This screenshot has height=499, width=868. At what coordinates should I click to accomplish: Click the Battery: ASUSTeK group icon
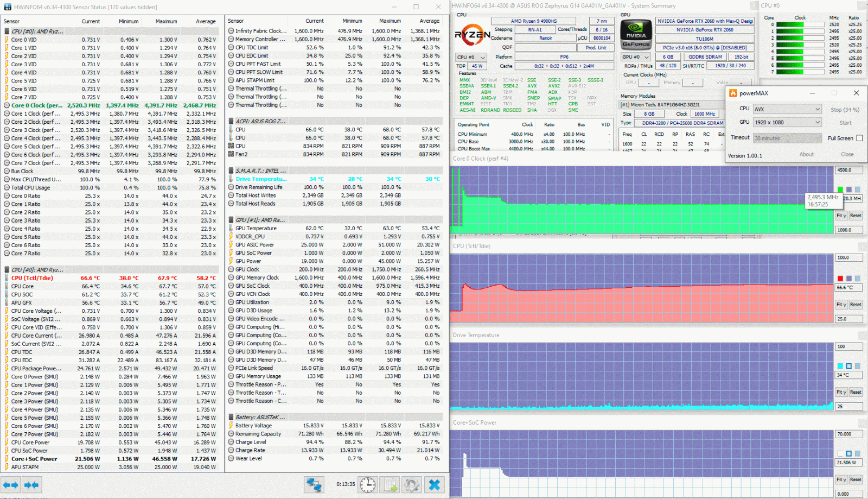(x=231, y=417)
